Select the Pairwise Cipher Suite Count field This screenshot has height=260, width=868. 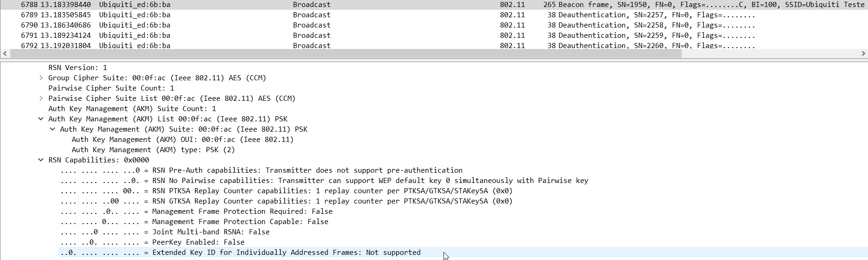pos(111,88)
